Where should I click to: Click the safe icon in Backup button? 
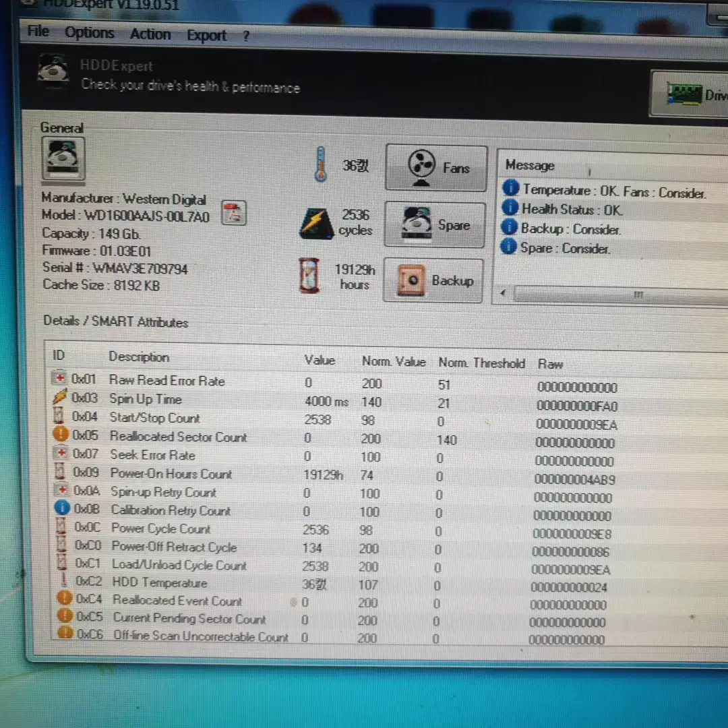tap(411, 280)
